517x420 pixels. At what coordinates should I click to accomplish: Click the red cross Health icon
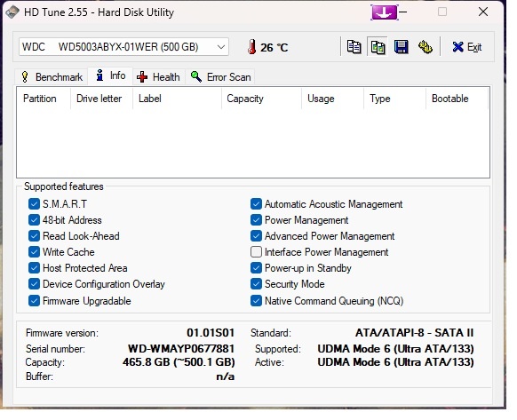pyautogui.click(x=142, y=77)
